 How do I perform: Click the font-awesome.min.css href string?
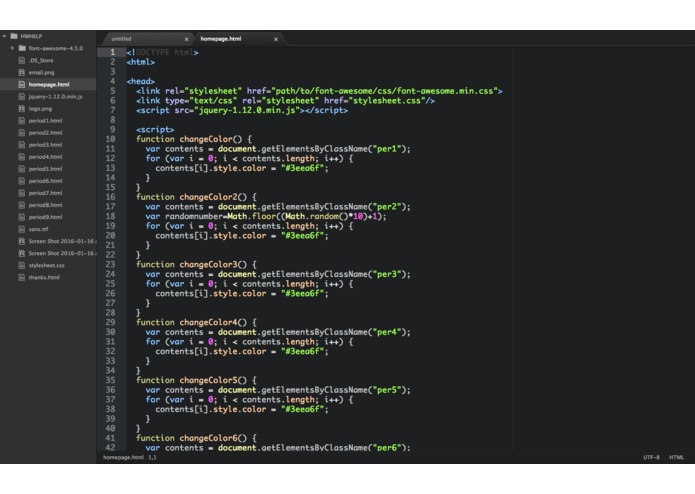point(384,91)
